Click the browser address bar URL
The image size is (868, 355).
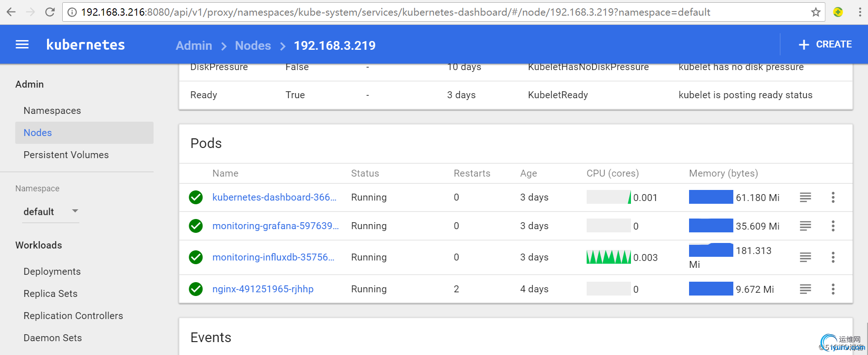click(396, 12)
